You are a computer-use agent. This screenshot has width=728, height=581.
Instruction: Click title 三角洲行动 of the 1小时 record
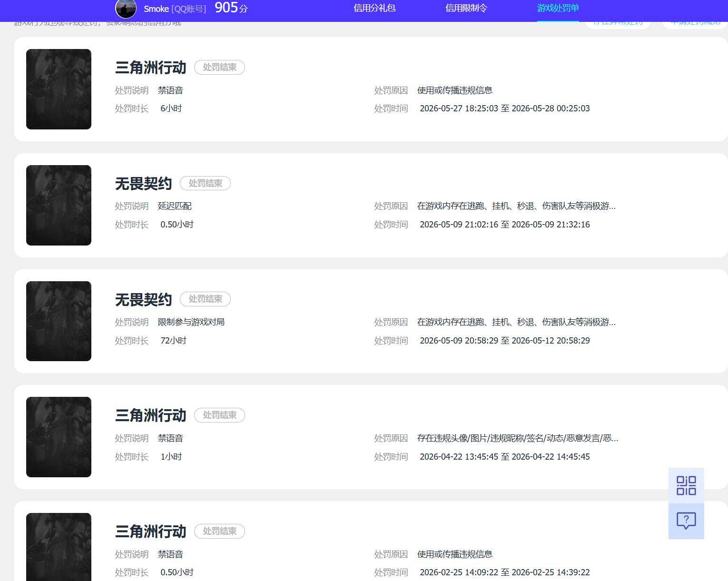(x=150, y=415)
